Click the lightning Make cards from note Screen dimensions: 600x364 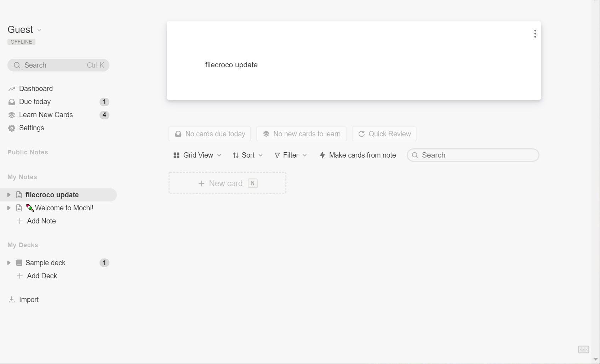(x=358, y=155)
